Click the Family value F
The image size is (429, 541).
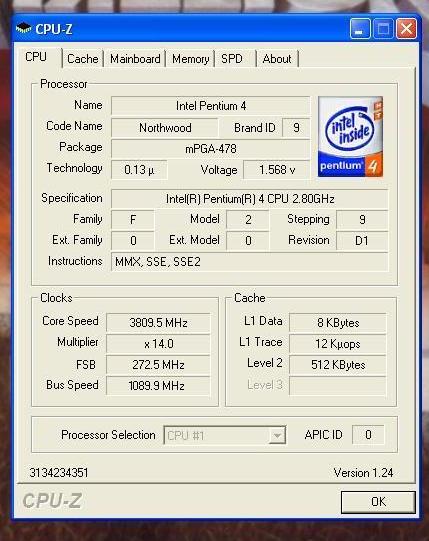(133, 220)
